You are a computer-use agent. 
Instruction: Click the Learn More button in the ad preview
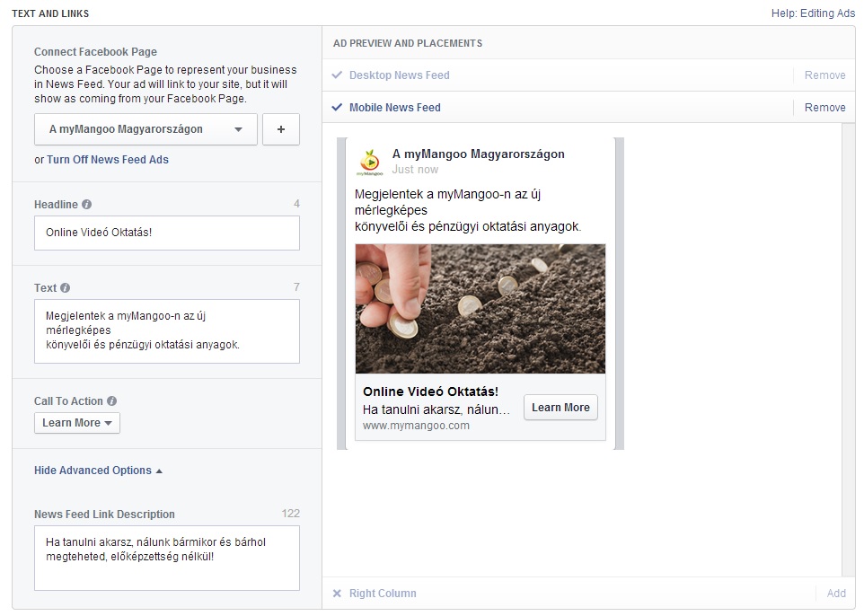click(x=560, y=408)
